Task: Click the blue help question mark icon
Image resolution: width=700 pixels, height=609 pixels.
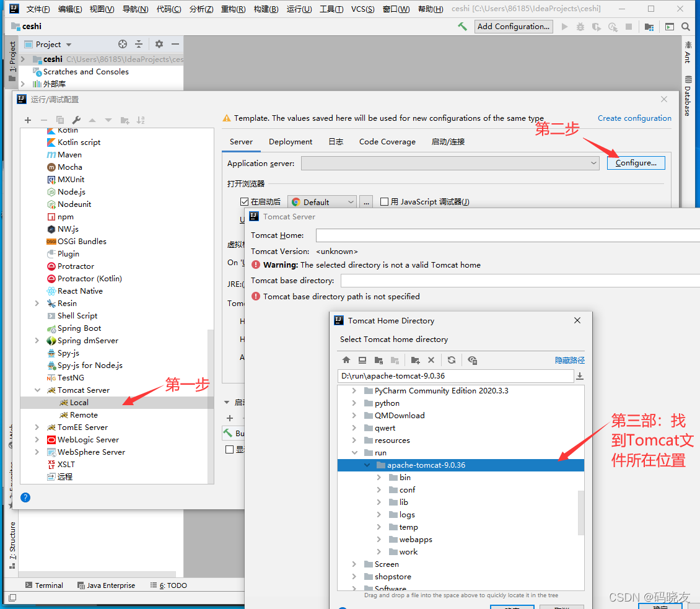Action: coord(25,497)
